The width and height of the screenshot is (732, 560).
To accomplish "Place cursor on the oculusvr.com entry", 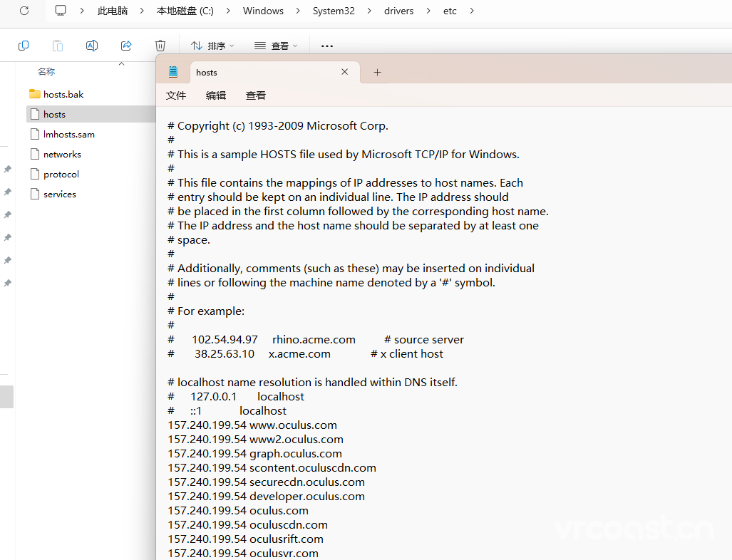I will pos(243,554).
